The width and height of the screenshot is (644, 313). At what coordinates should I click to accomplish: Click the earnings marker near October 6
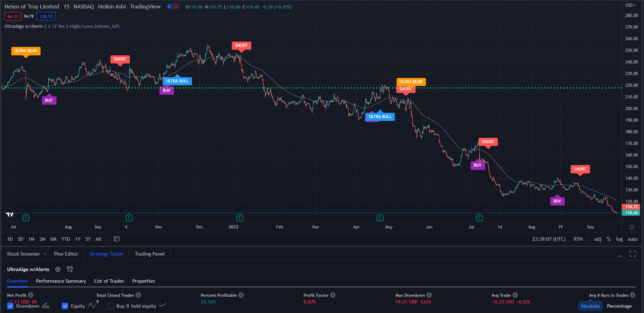(129, 218)
